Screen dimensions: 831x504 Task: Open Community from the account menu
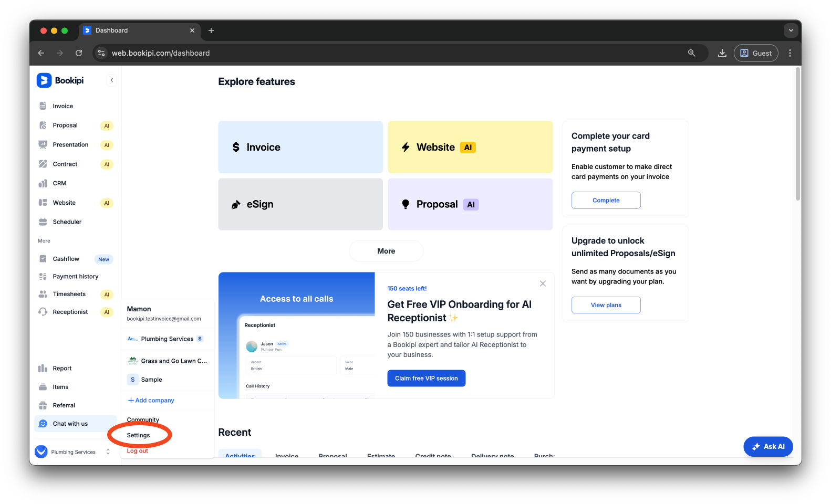[x=143, y=420]
